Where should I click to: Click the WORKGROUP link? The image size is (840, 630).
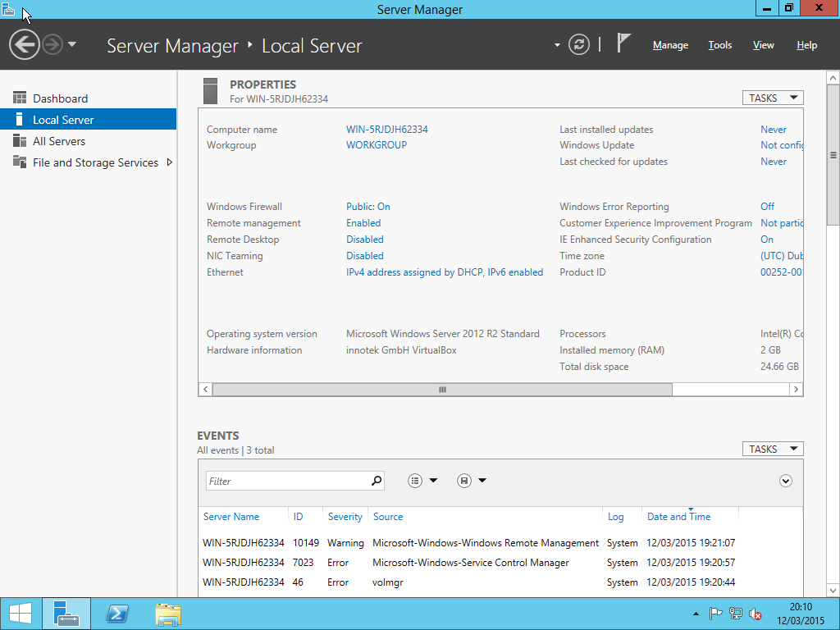click(376, 144)
